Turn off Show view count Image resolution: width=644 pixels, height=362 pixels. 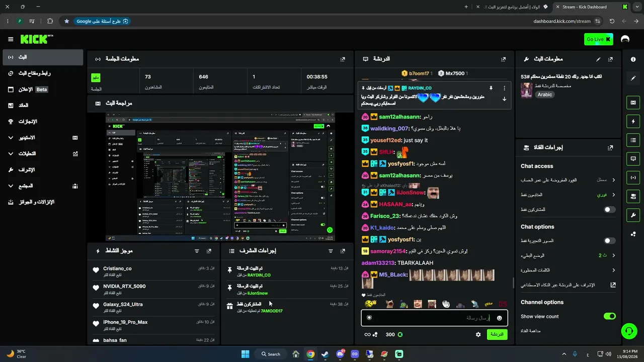609,316
